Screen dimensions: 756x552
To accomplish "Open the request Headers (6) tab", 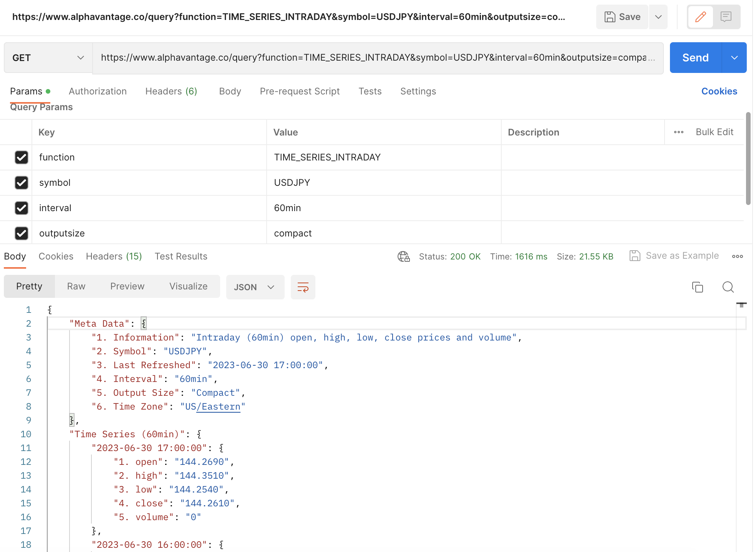I will [171, 91].
